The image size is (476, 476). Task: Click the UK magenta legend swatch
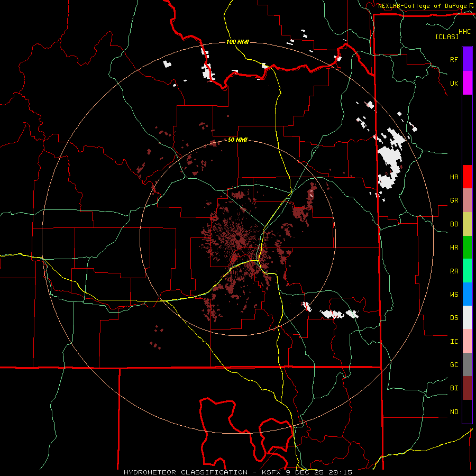click(467, 83)
